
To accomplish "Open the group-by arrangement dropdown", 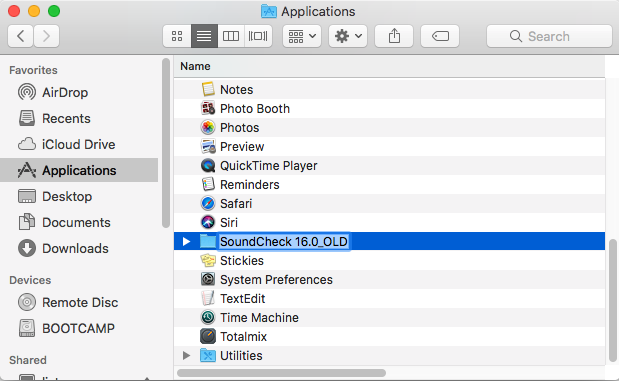I will (x=302, y=36).
